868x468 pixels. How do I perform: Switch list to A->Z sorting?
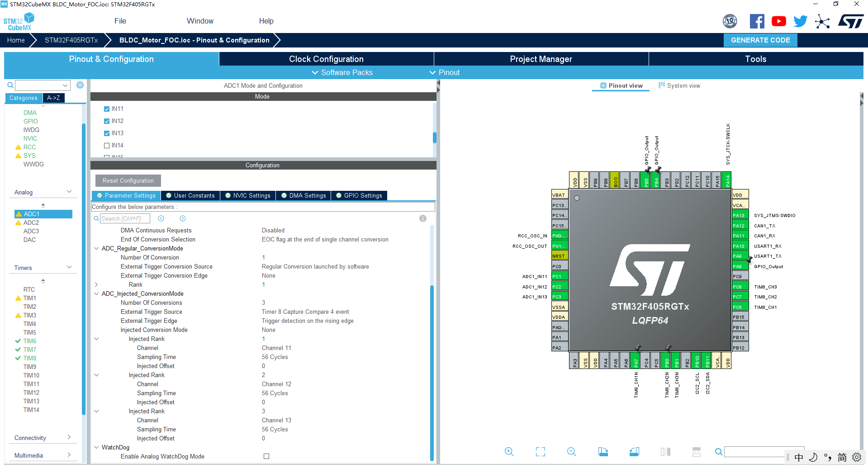tap(53, 98)
